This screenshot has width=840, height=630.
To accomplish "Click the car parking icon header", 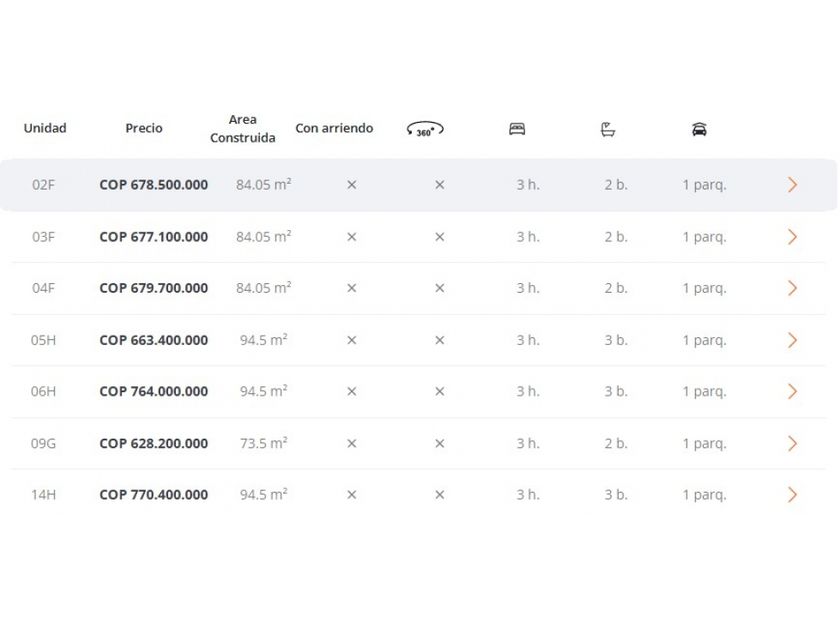I will tap(699, 129).
